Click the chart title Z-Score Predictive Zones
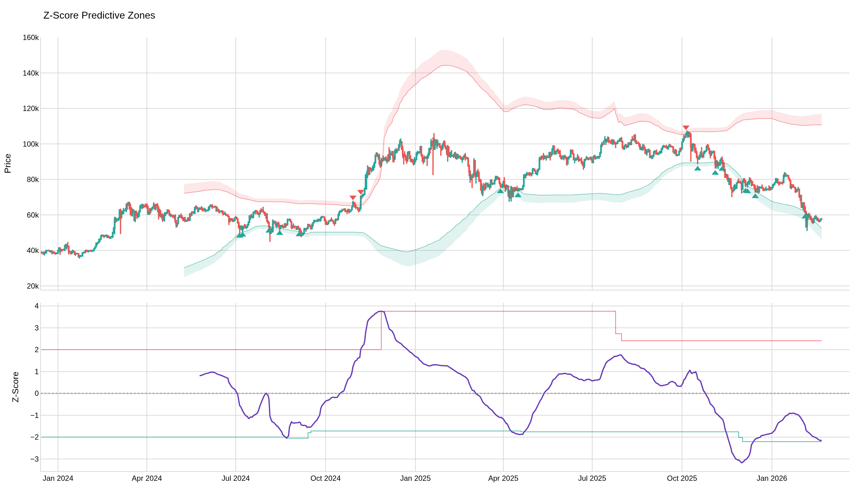868x496 pixels. (99, 15)
